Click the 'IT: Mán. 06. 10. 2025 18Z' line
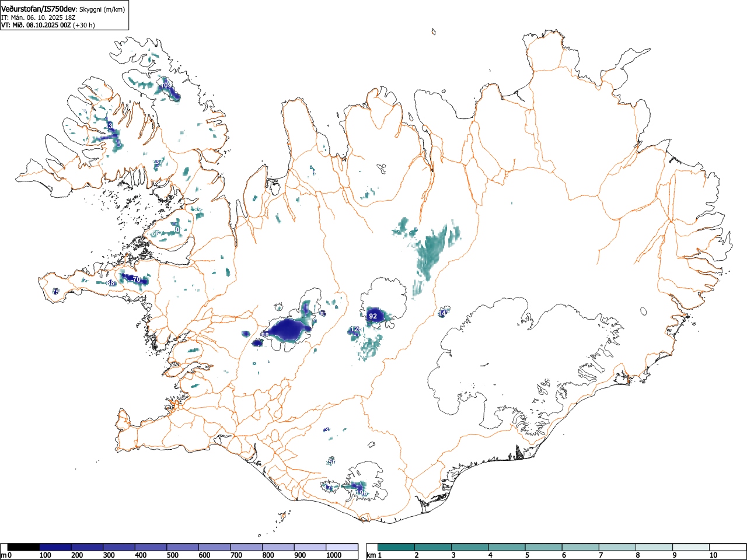Screen dimensions: 747x560 pos(39,17)
